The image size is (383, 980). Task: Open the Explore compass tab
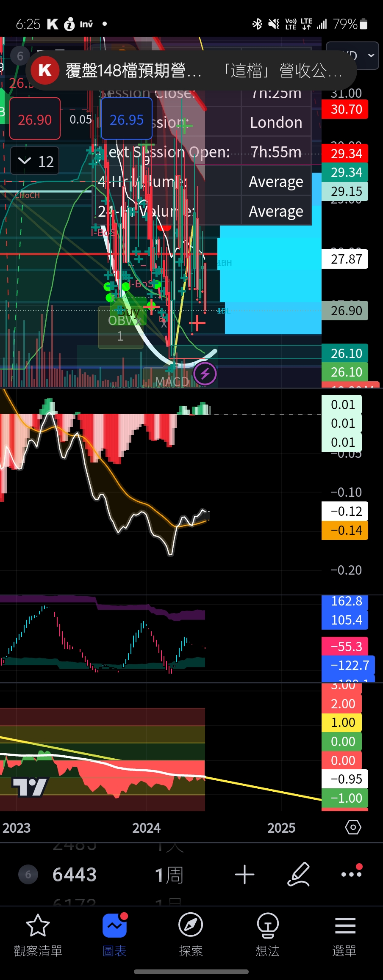pyautogui.click(x=191, y=934)
